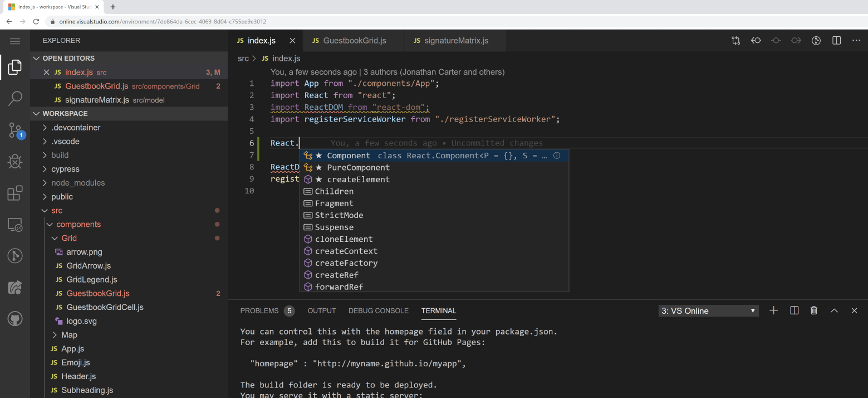Click the Split Editor icon

coord(836,41)
